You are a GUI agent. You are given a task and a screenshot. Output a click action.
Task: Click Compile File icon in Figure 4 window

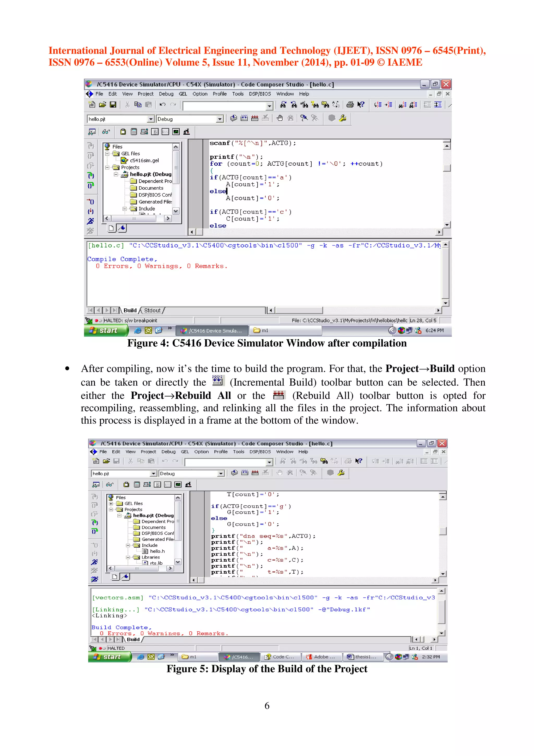tap(234, 118)
